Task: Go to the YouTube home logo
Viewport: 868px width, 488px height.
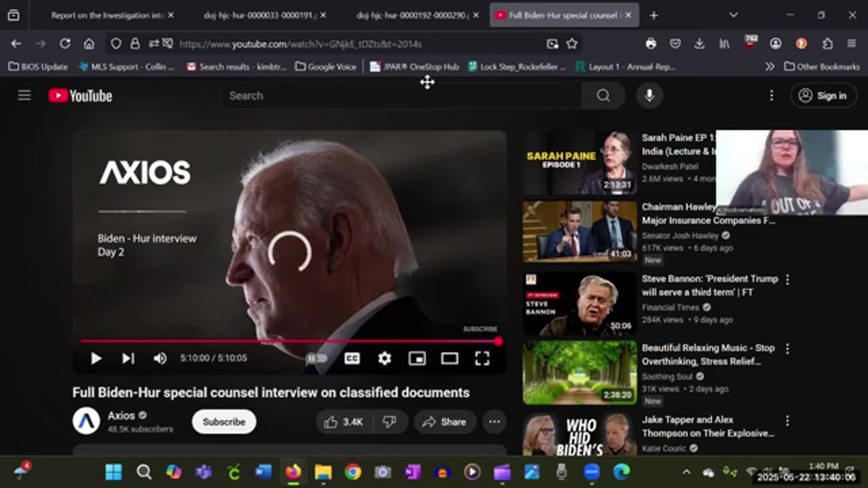Action: tap(80, 96)
